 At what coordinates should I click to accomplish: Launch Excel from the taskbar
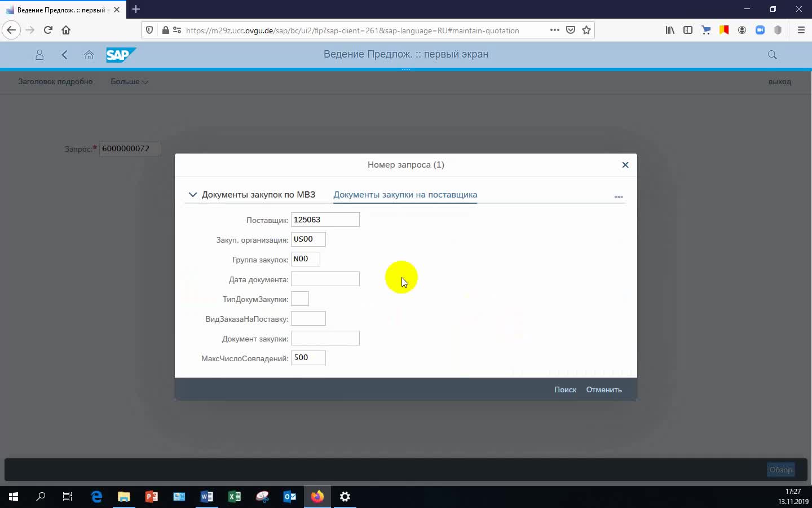tap(235, 497)
